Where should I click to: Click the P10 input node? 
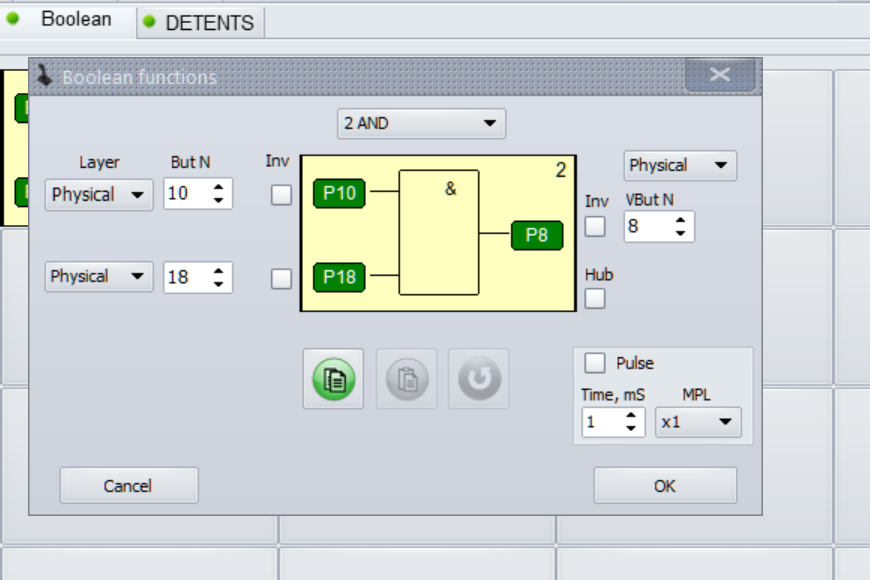(339, 194)
